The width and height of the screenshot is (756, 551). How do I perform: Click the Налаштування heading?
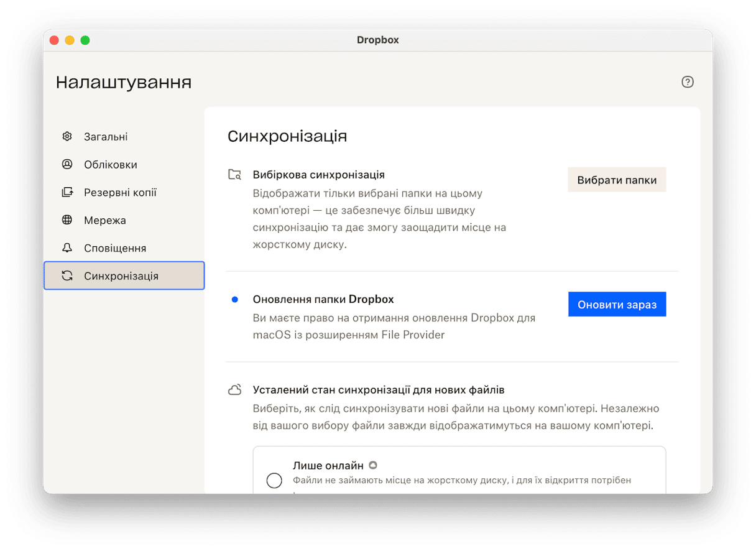click(124, 82)
